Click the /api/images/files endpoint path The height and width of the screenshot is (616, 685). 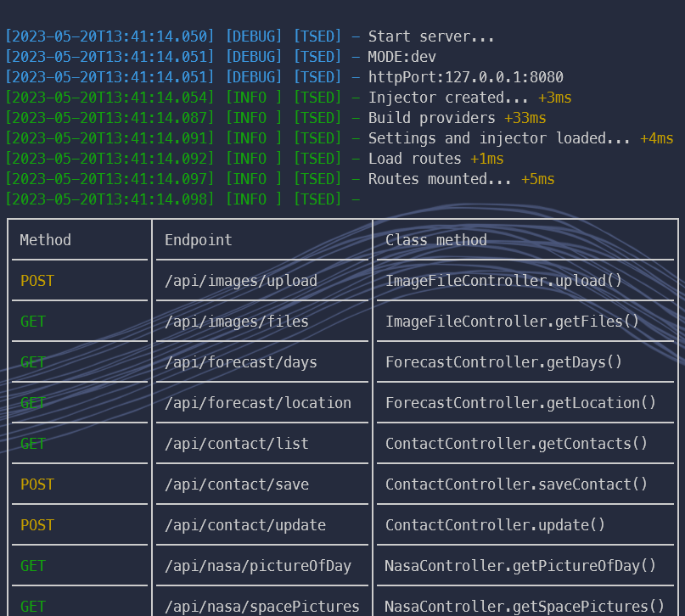[x=236, y=322]
